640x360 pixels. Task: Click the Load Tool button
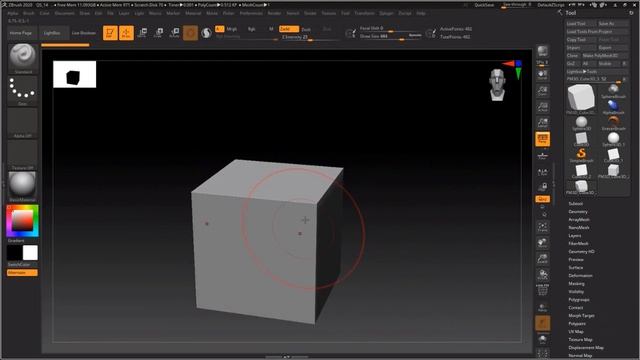(581, 24)
